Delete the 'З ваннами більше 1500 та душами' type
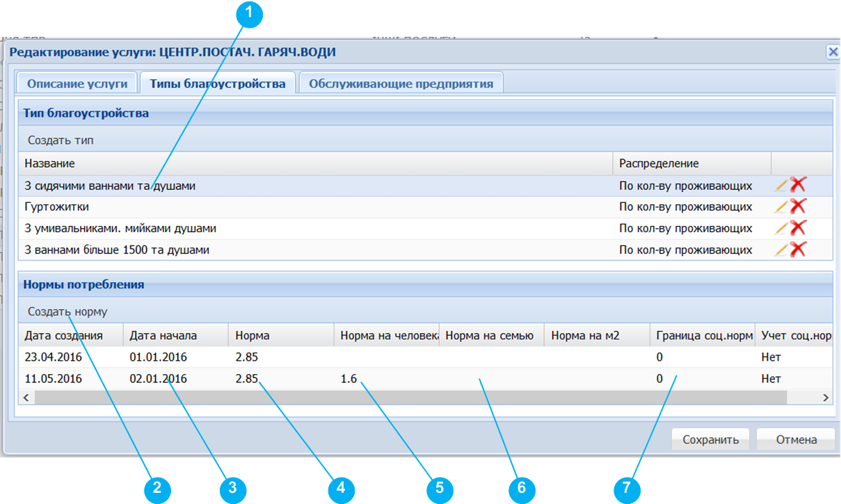 coord(798,249)
